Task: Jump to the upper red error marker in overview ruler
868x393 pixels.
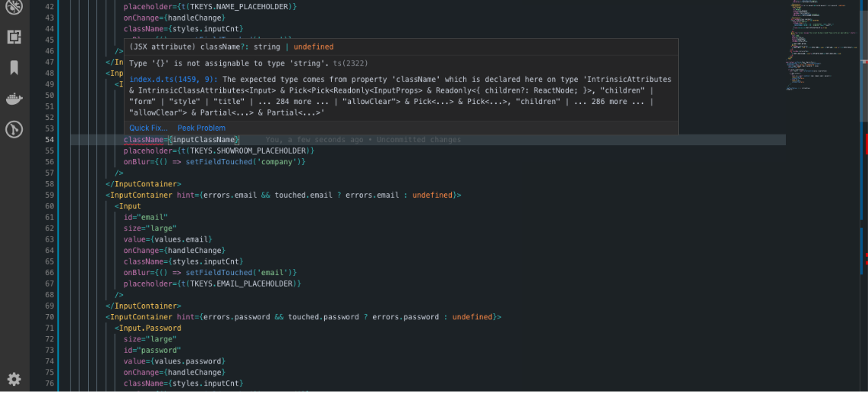Action: (x=864, y=143)
